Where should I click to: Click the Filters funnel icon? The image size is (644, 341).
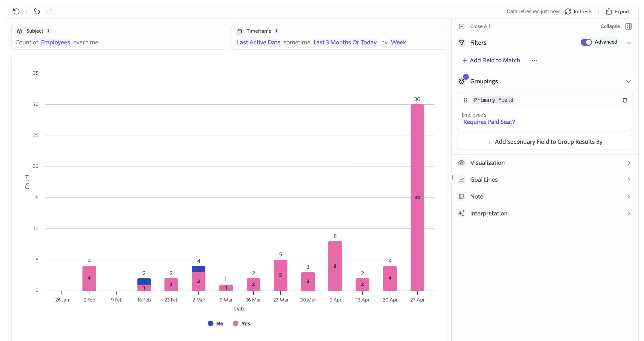(461, 43)
